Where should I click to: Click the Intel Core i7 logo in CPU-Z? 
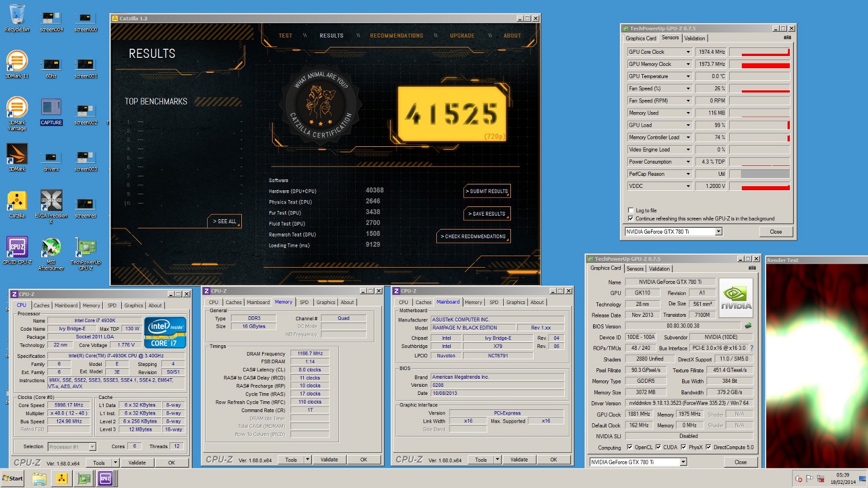point(165,332)
